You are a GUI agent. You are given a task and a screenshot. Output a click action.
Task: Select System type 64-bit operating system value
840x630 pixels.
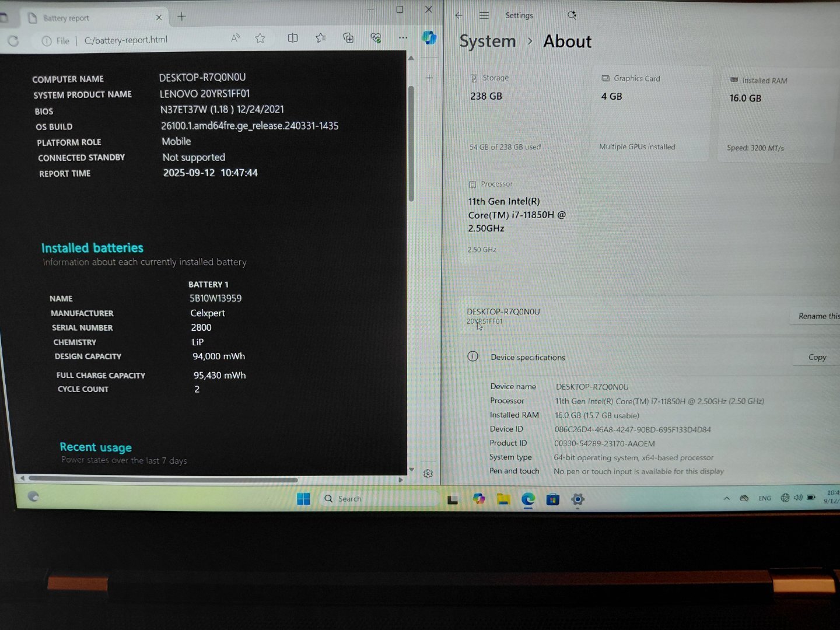click(633, 457)
